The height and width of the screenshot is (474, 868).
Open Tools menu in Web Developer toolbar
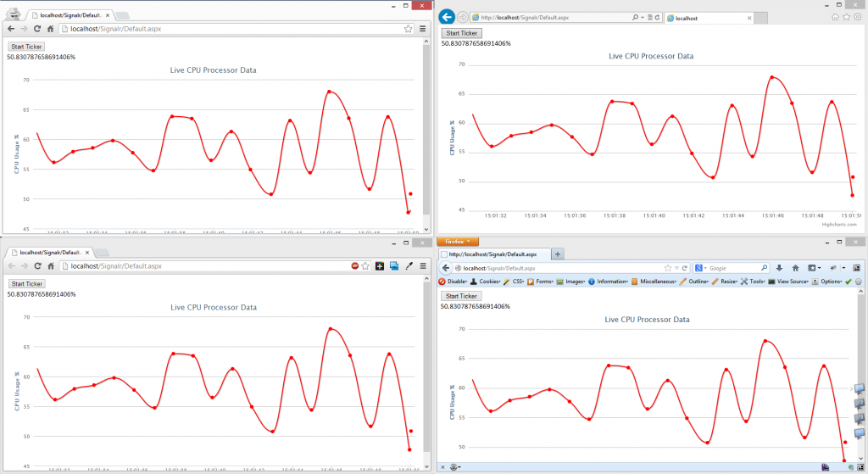(x=753, y=282)
